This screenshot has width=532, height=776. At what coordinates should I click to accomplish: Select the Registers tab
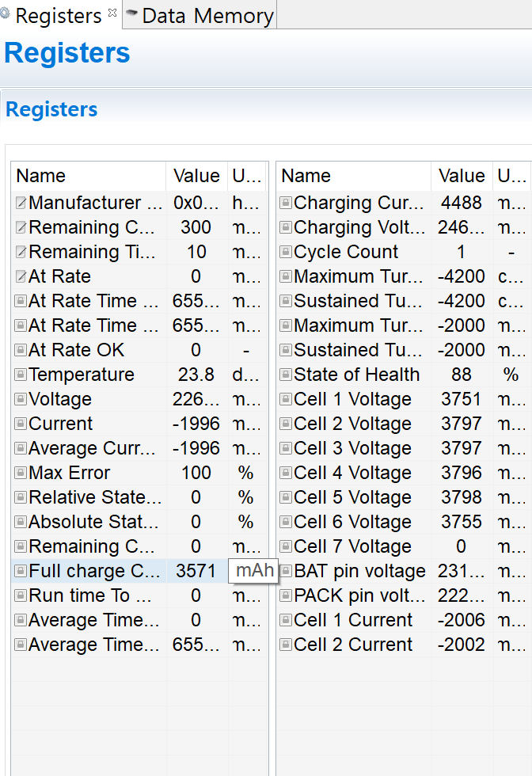pyautogui.click(x=58, y=16)
